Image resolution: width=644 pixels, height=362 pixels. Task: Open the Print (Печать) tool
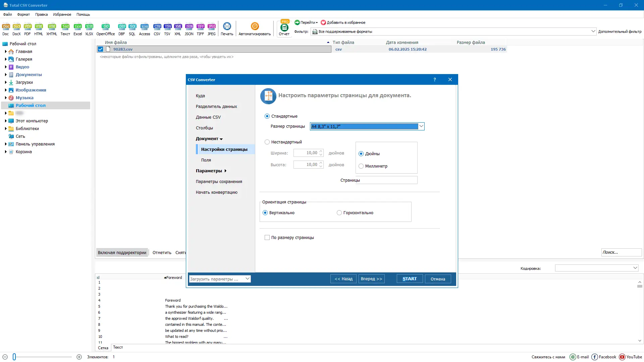(227, 29)
